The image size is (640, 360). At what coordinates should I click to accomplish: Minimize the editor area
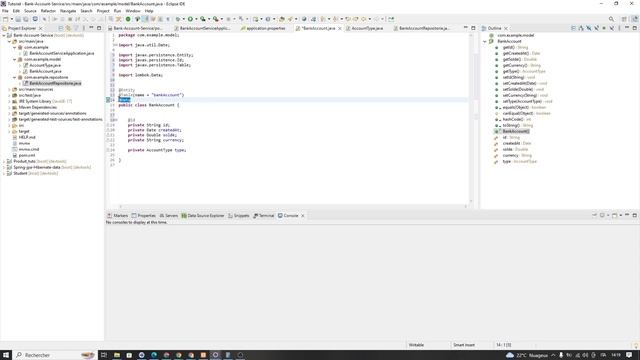point(466,28)
